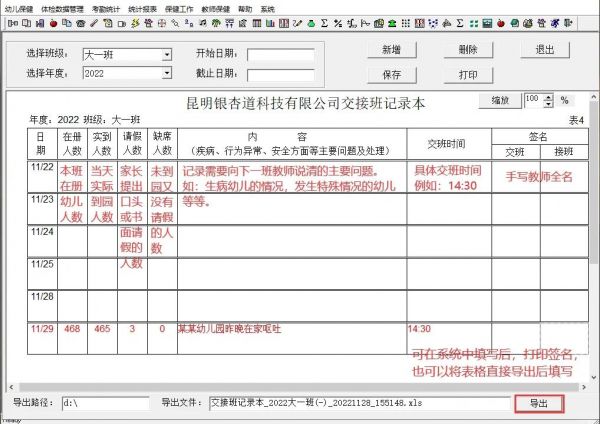Click the blue running figure toolbar icon

coord(555,23)
